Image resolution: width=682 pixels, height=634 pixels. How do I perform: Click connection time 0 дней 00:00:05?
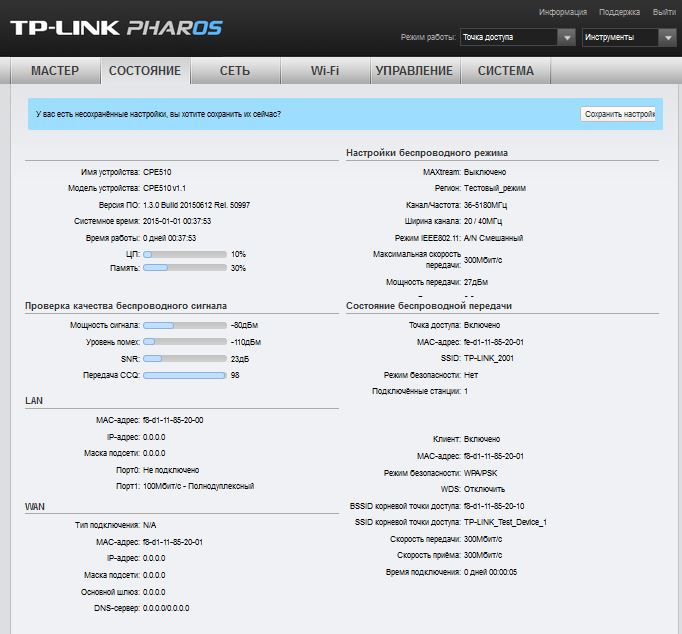491,572
